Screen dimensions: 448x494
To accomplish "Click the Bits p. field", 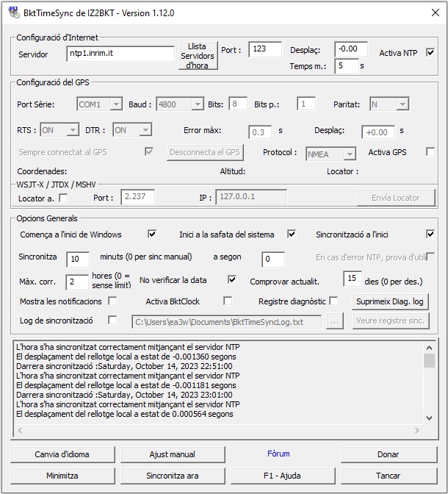I will coord(306,104).
